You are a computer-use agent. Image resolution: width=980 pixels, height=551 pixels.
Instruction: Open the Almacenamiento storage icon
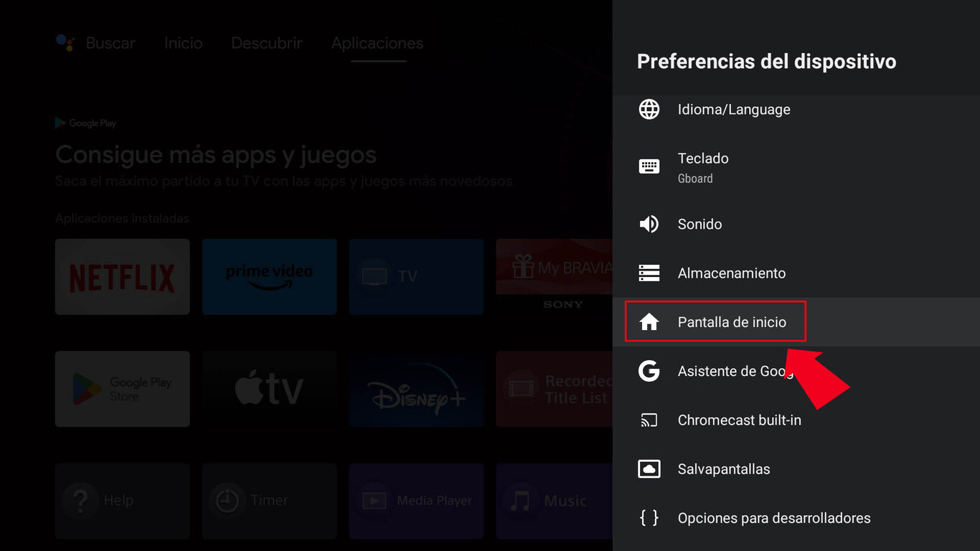tap(649, 273)
